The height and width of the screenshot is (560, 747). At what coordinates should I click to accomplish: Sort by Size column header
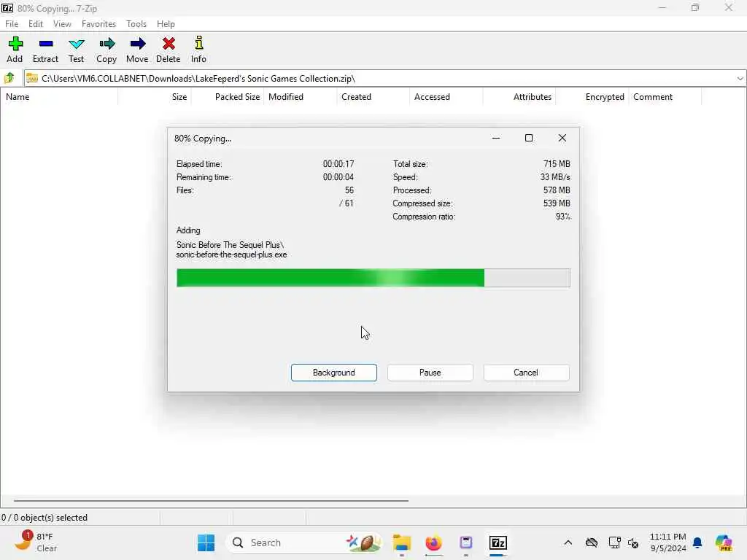pyautogui.click(x=155, y=97)
